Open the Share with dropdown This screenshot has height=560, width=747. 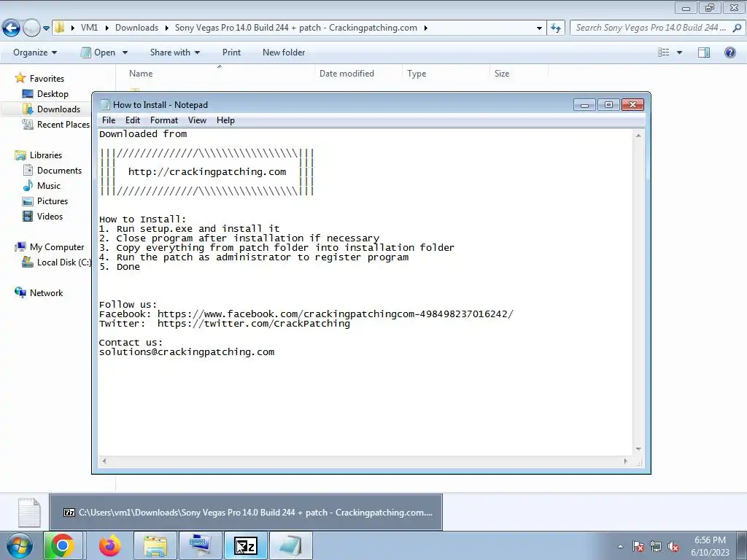coord(175,52)
